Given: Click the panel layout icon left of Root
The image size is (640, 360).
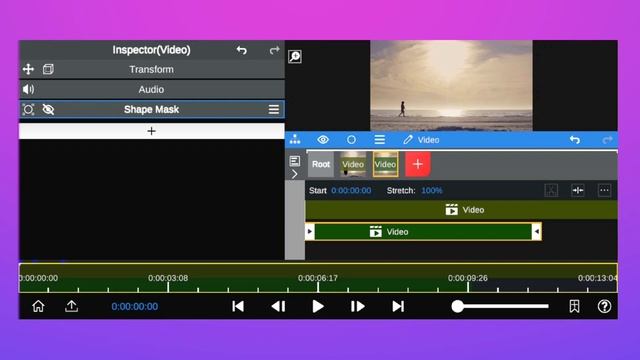Looking at the screenshot, I should pos(295,161).
